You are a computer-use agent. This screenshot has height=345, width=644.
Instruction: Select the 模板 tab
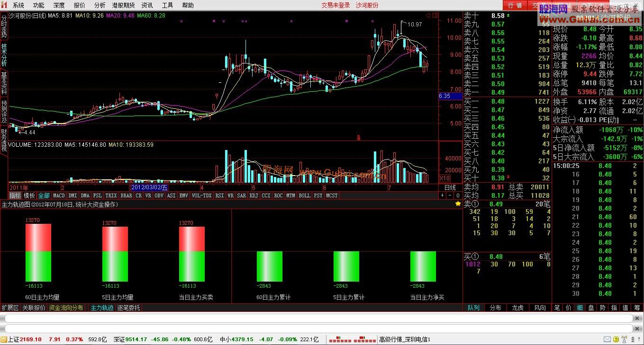click(x=29, y=195)
